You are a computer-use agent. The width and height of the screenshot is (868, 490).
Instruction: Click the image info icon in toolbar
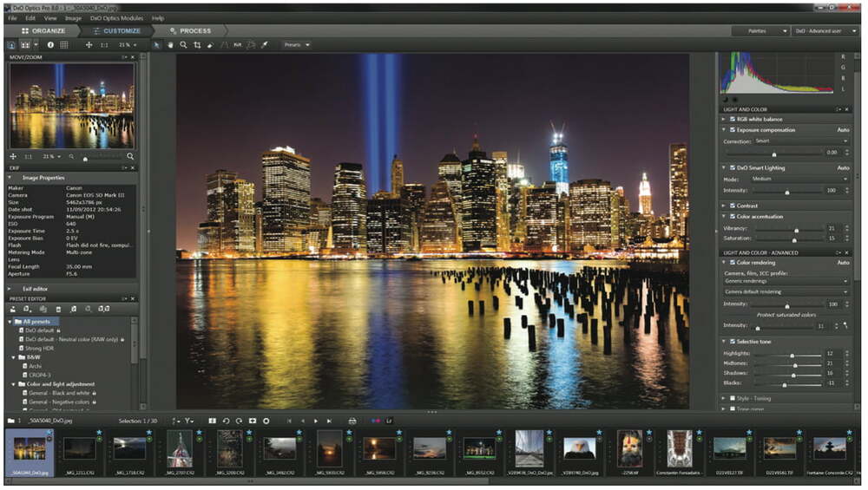pyautogui.click(x=50, y=44)
